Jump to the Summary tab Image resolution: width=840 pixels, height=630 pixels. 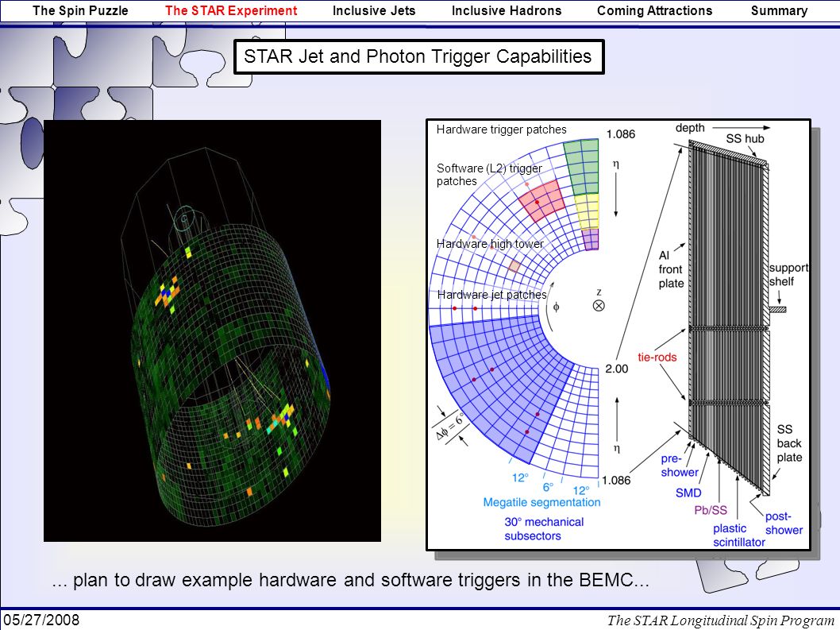(x=779, y=10)
